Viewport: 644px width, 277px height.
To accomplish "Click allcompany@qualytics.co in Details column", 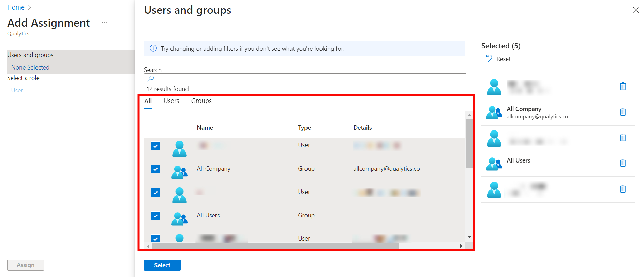I will (387, 169).
